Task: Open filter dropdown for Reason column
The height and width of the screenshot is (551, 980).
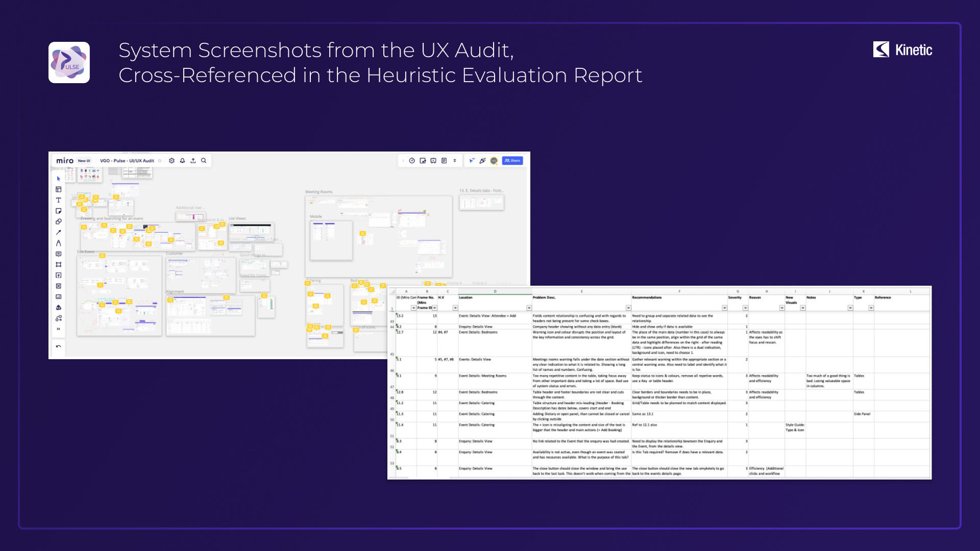Action: point(782,308)
